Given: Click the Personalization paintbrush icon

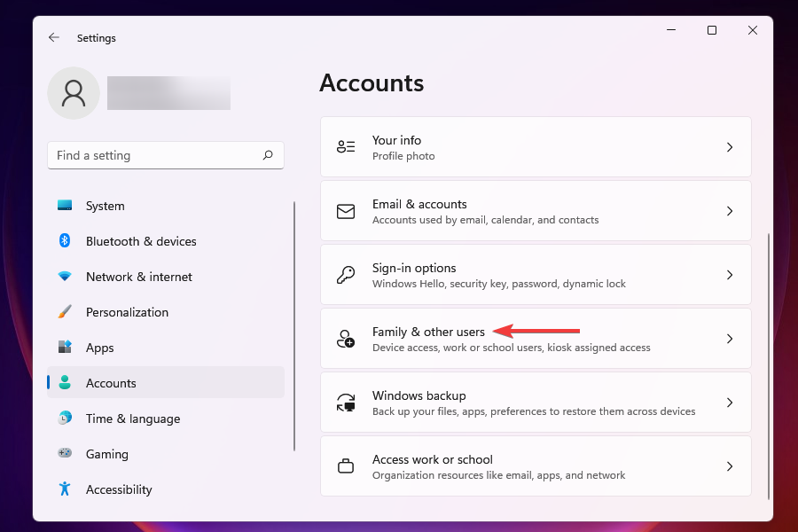Looking at the screenshot, I should tap(65, 312).
